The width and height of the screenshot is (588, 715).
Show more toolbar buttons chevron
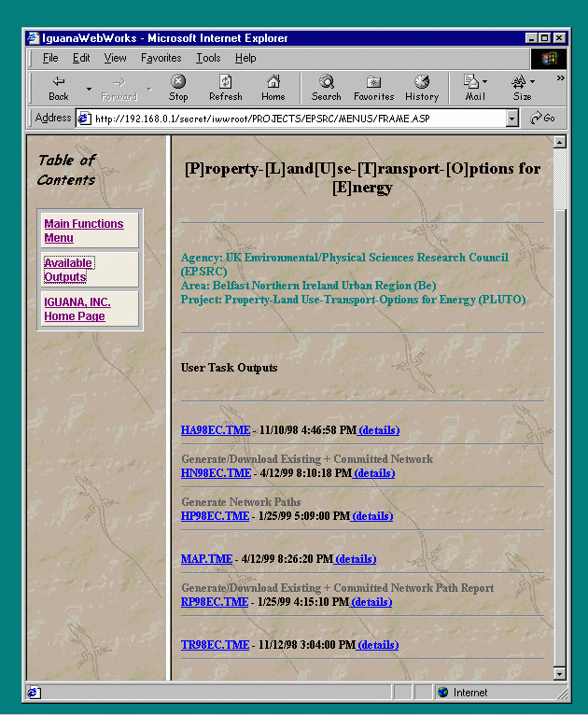(560, 78)
